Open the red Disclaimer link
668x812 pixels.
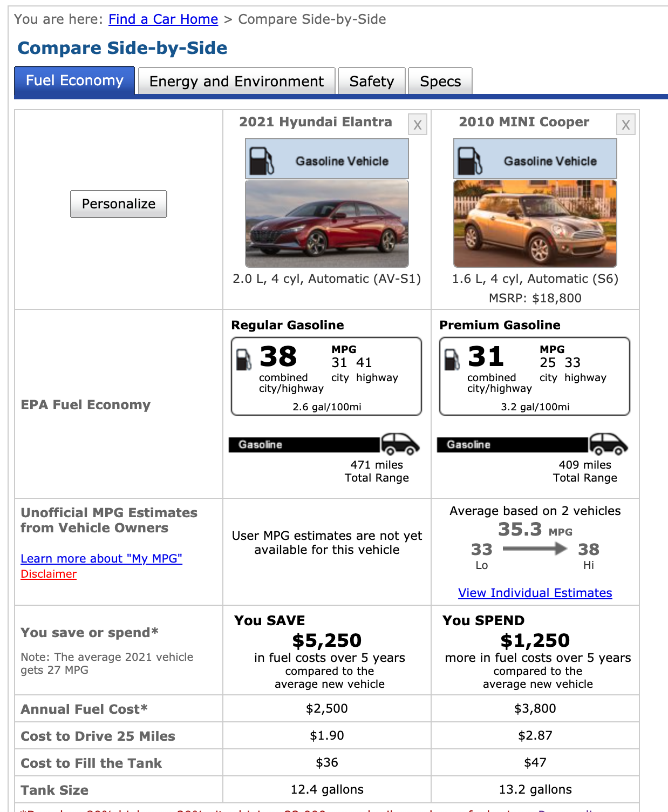pos(49,574)
